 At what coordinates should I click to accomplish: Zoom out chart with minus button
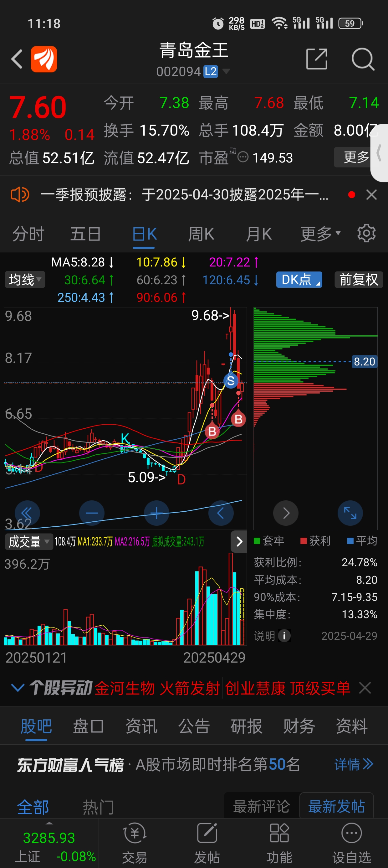92,513
